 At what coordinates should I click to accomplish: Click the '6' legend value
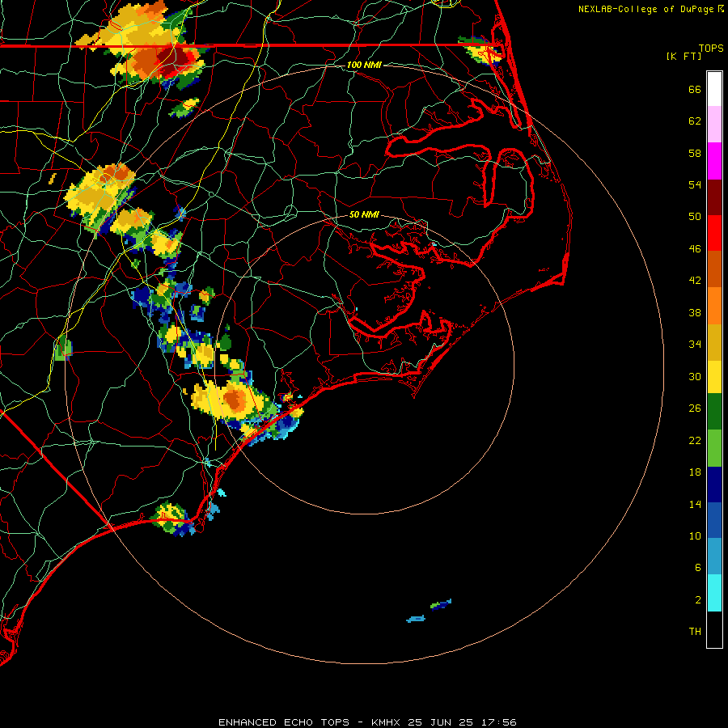[698, 568]
